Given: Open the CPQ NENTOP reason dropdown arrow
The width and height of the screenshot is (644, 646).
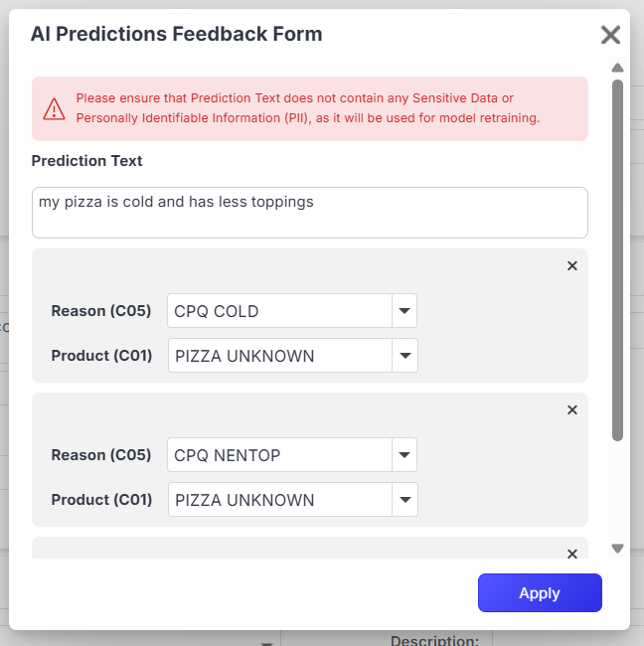Looking at the screenshot, I should 403,455.
